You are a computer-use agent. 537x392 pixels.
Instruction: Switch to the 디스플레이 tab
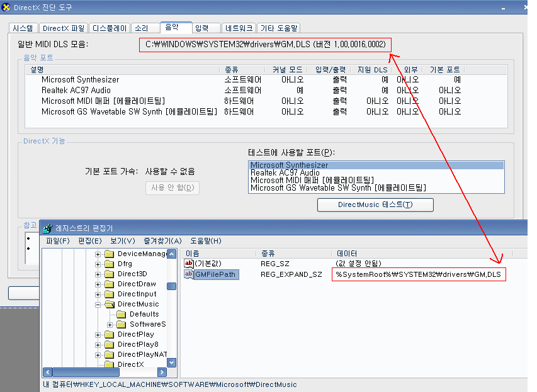(110, 28)
